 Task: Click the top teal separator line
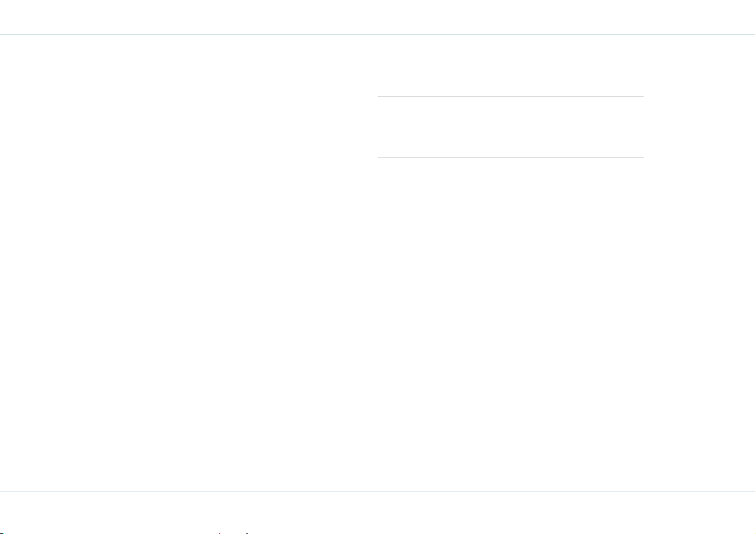378,34
